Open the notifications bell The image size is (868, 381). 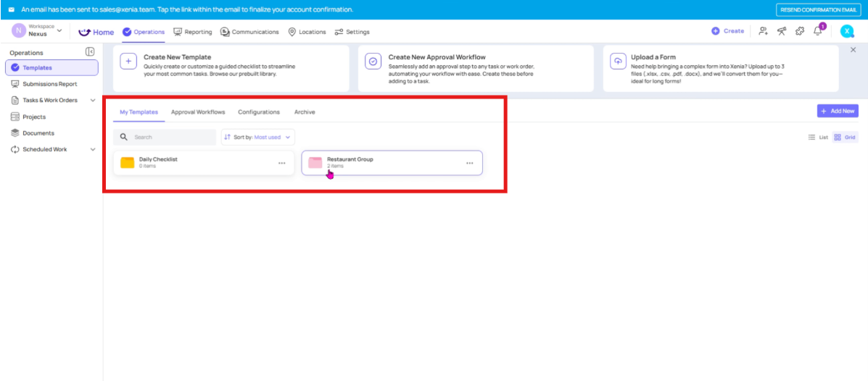click(x=818, y=31)
